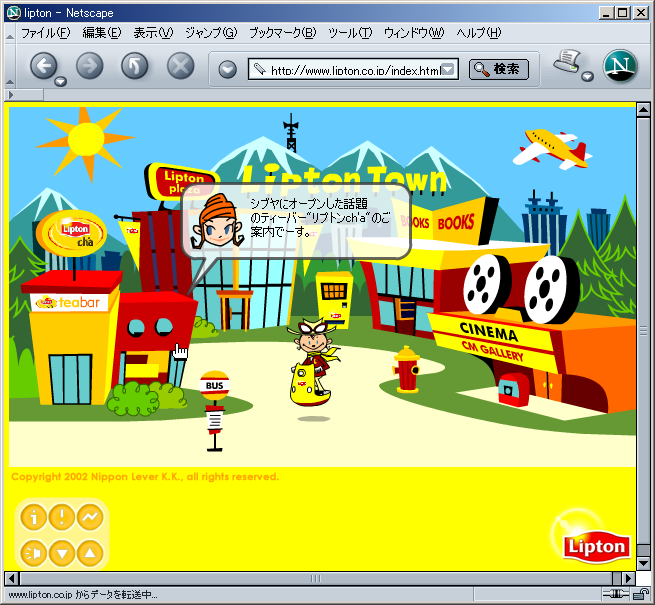The height and width of the screenshot is (605, 655).
Task: Open the printer options dropdown arrow
Action: click(x=587, y=76)
